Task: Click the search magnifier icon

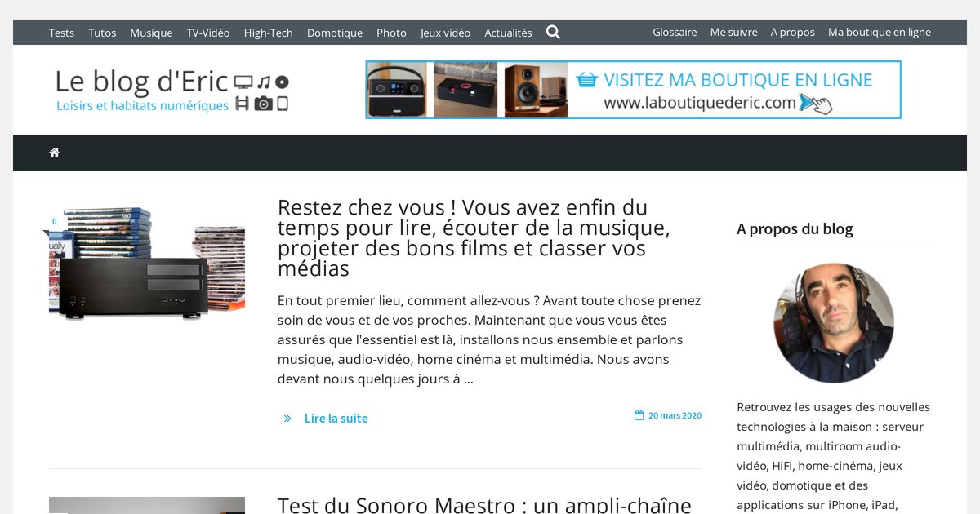Action: pos(553,33)
